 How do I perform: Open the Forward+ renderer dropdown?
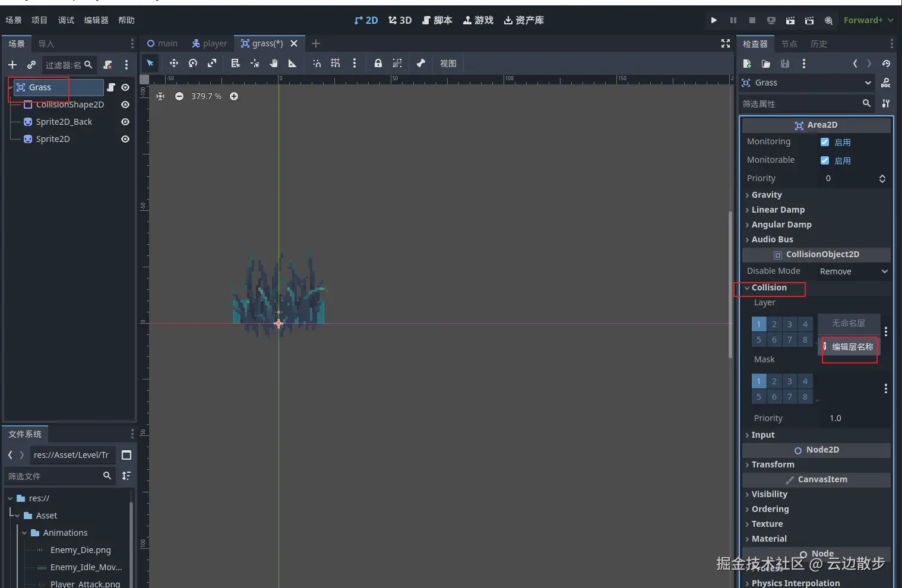868,20
